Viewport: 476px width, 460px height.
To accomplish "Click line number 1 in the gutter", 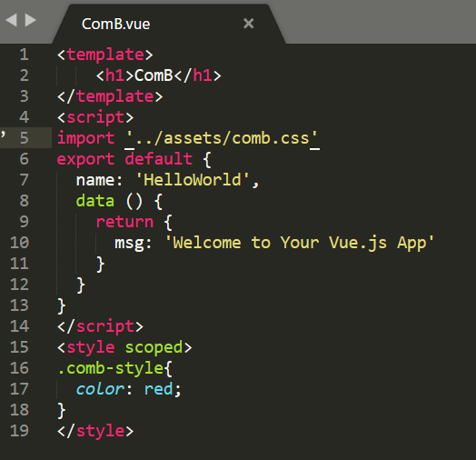I will [x=25, y=55].
